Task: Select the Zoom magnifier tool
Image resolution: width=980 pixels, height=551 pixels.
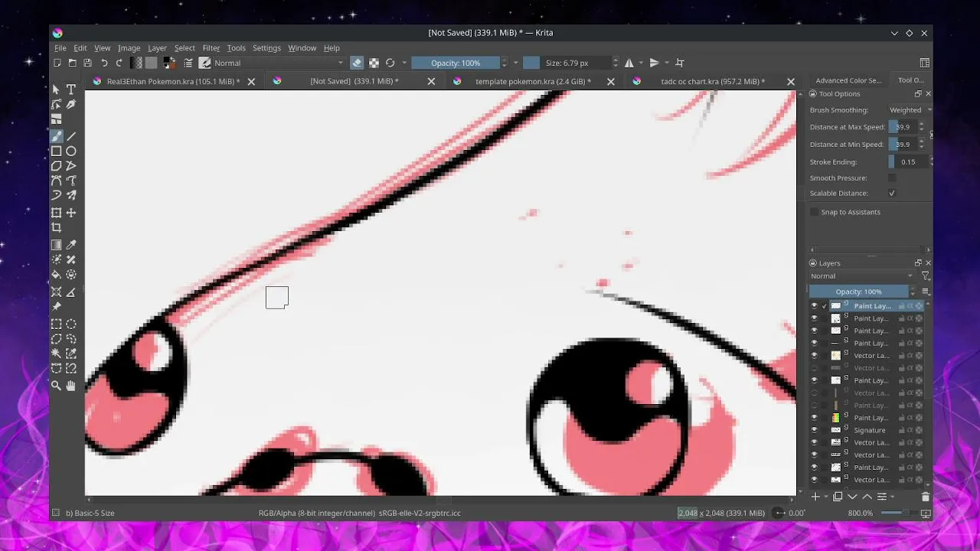Action: pos(57,386)
